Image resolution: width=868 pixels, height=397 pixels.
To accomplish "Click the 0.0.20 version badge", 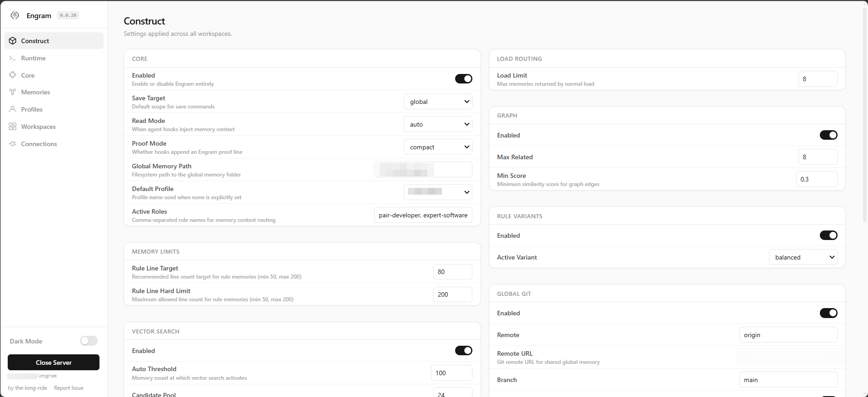I will tap(68, 15).
